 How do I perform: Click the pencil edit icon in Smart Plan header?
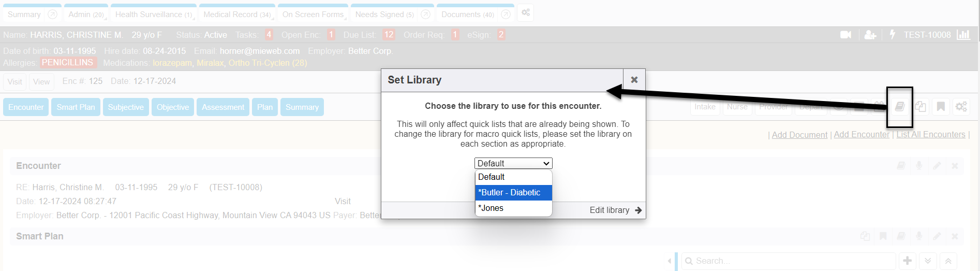[x=937, y=236]
